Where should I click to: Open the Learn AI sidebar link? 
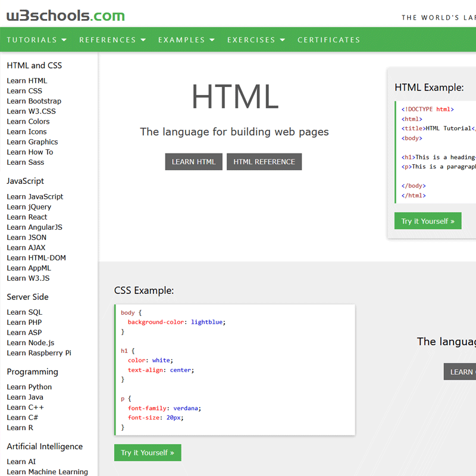point(20,461)
